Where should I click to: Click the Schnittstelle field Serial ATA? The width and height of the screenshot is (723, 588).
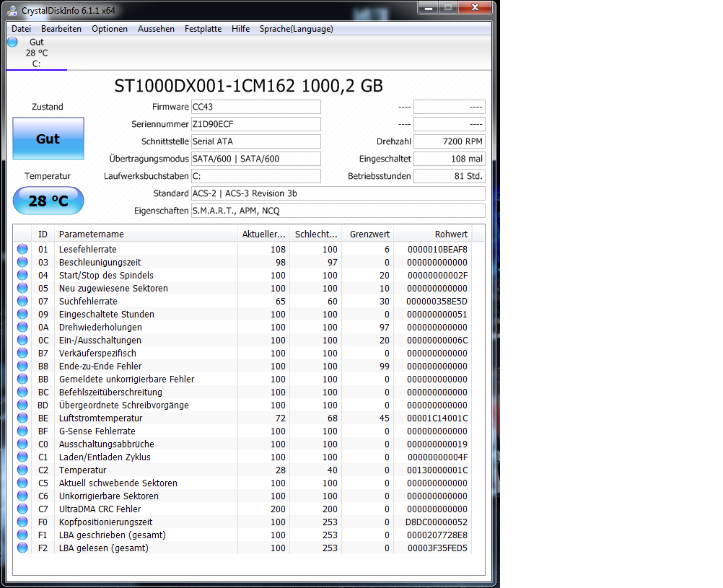tap(256, 141)
